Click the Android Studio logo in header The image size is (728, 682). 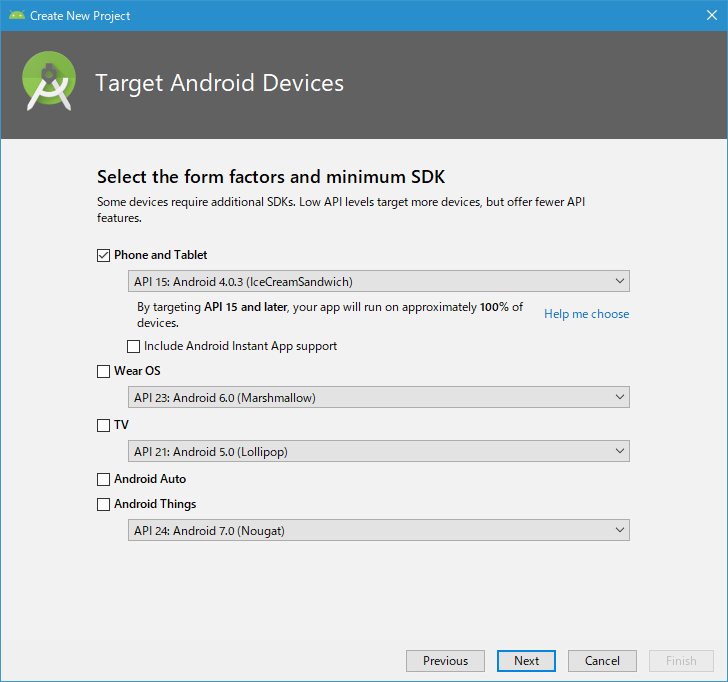[49, 81]
